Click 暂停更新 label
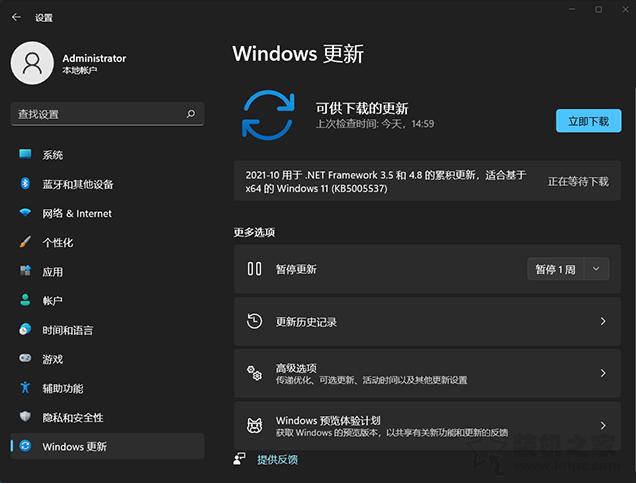The height and width of the screenshot is (484, 636). (x=296, y=269)
